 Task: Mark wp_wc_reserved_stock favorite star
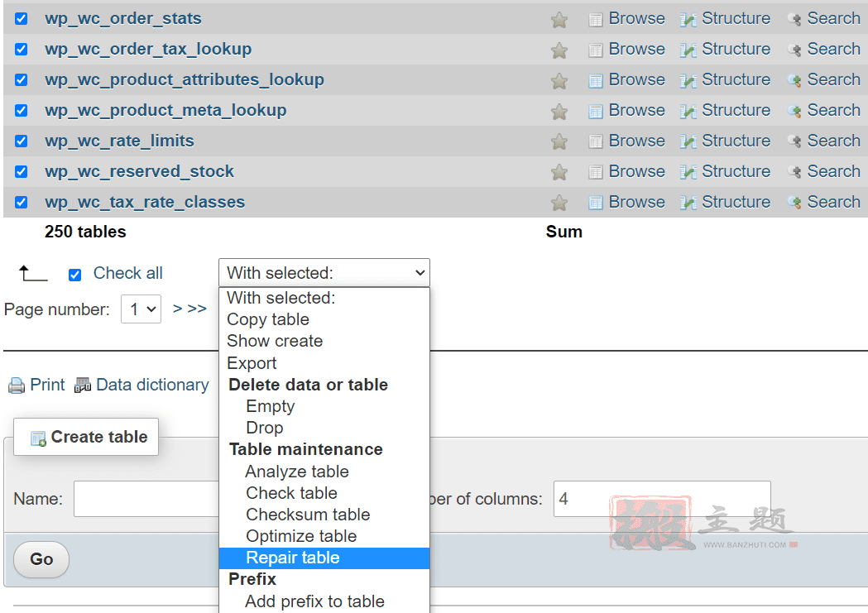pos(559,172)
